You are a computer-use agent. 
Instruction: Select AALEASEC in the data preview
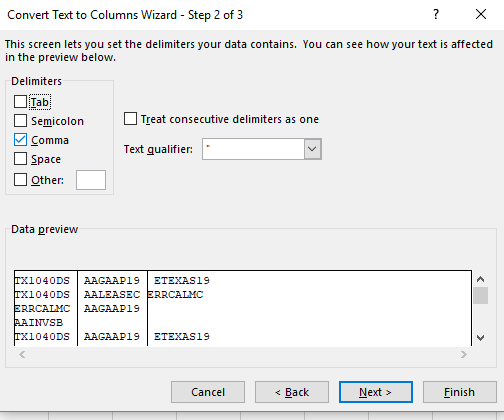112,295
